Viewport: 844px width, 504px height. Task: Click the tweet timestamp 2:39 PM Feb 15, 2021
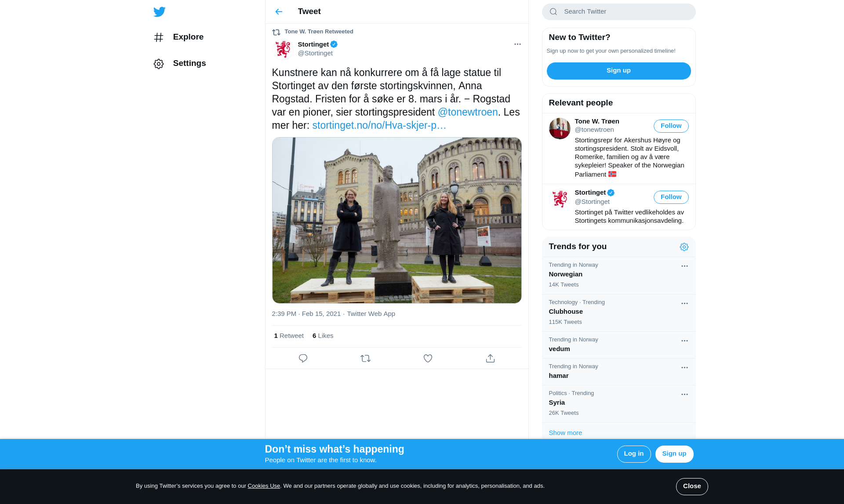[x=306, y=314]
